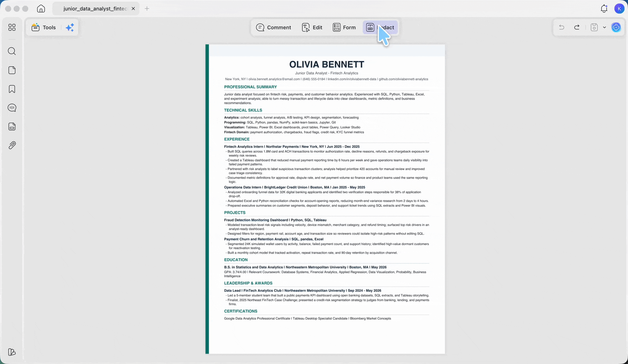The height and width of the screenshot is (364, 628).
Task: Open the notifications bell
Action: point(604,9)
